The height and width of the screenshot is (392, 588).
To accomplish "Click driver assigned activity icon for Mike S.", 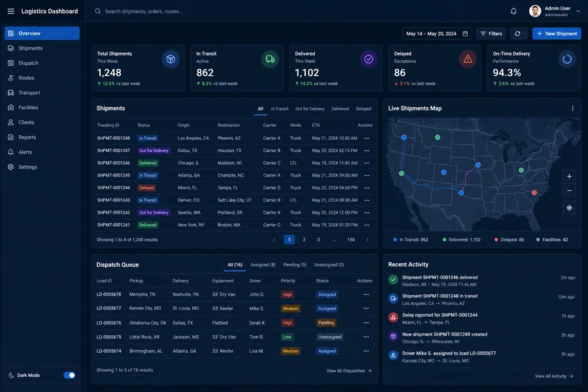I will click(393, 355).
